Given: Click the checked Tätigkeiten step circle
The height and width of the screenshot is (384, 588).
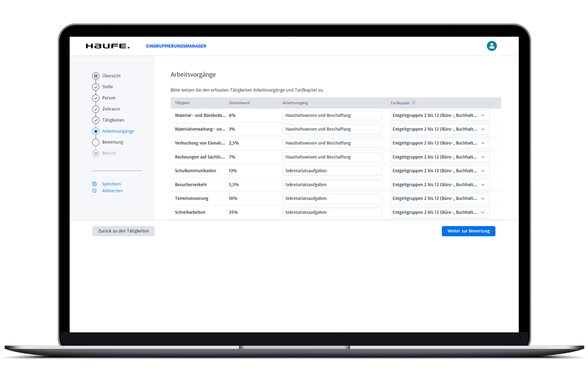Looking at the screenshot, I should (x=96, y=120).
